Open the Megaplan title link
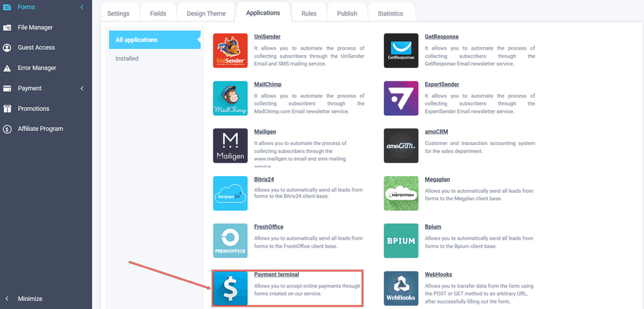 [440, 179]
